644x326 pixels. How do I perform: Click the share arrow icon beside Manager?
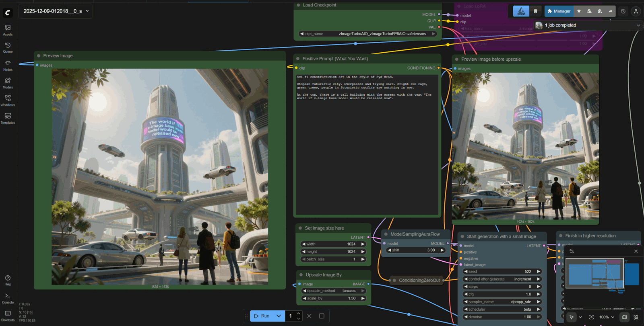pos(610,11)
